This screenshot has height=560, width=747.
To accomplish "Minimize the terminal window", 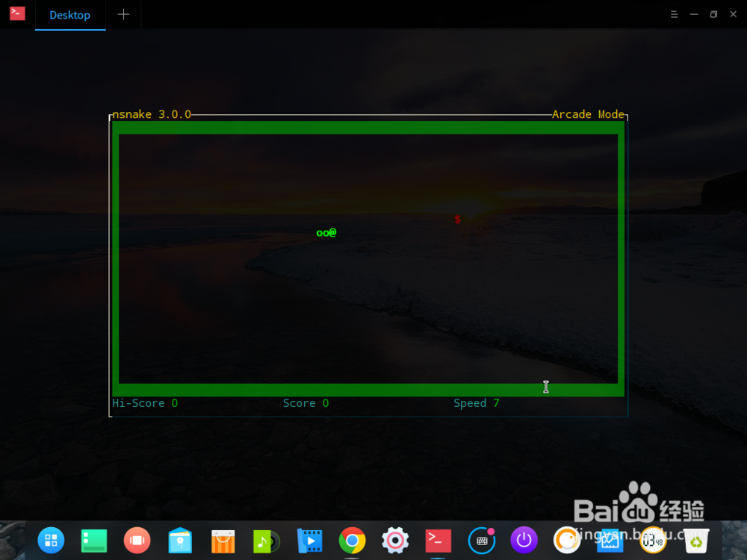I will (x=694, y=14).
